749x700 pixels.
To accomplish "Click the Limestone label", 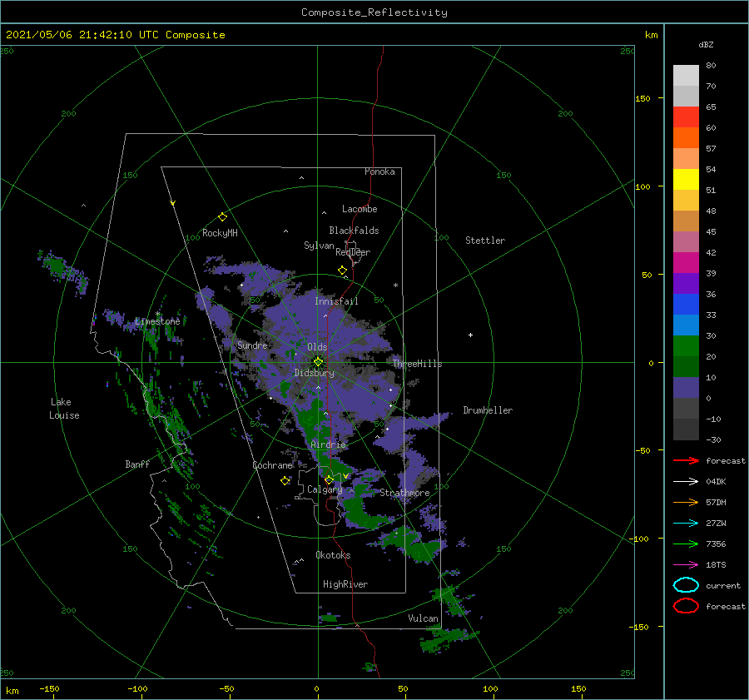I will [x=157, y=321].
